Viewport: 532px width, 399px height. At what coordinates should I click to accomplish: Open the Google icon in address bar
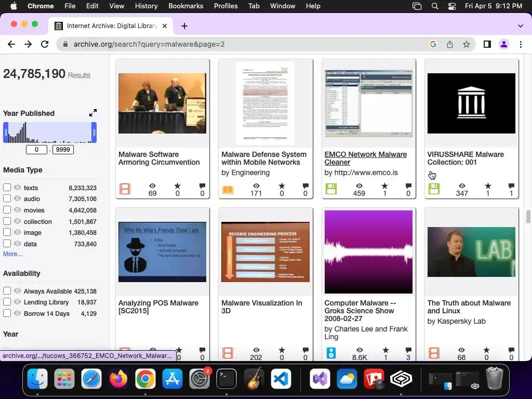[433, 44]
